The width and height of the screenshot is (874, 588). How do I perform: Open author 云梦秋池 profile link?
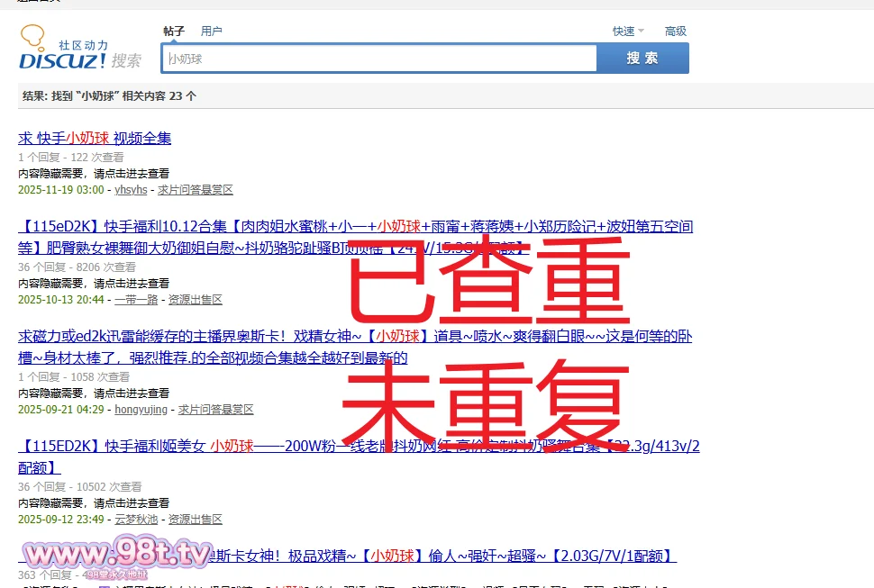point(136,520)
